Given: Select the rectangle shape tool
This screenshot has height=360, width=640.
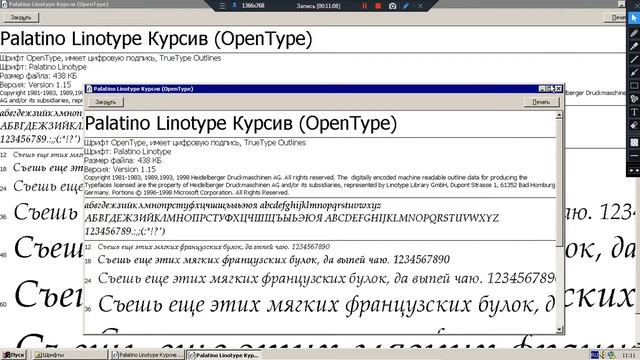Looking at the screenshot, I should [634, 85].
